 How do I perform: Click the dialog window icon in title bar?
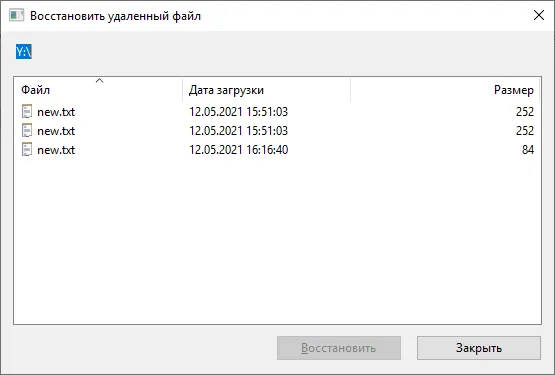(17, 16)
